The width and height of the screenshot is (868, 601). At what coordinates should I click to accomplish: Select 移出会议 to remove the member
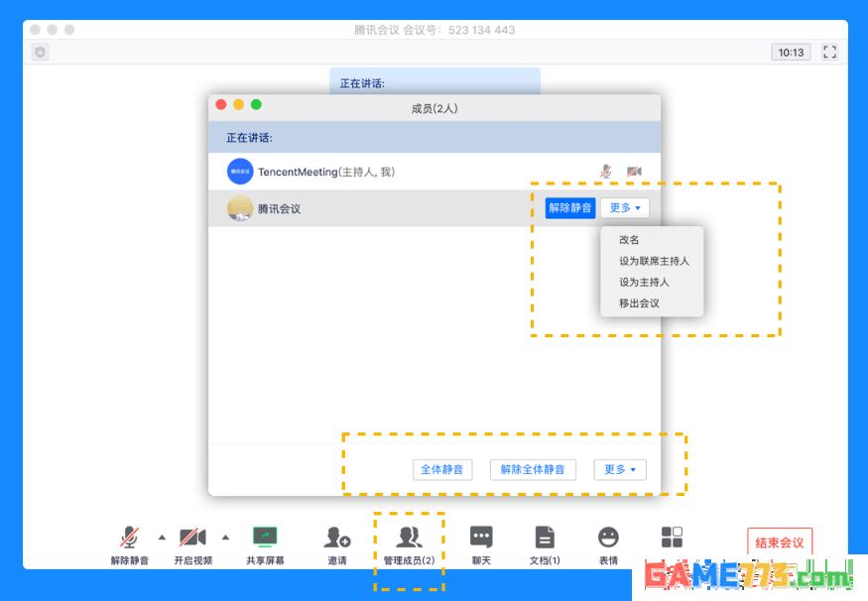pos(640,303)
